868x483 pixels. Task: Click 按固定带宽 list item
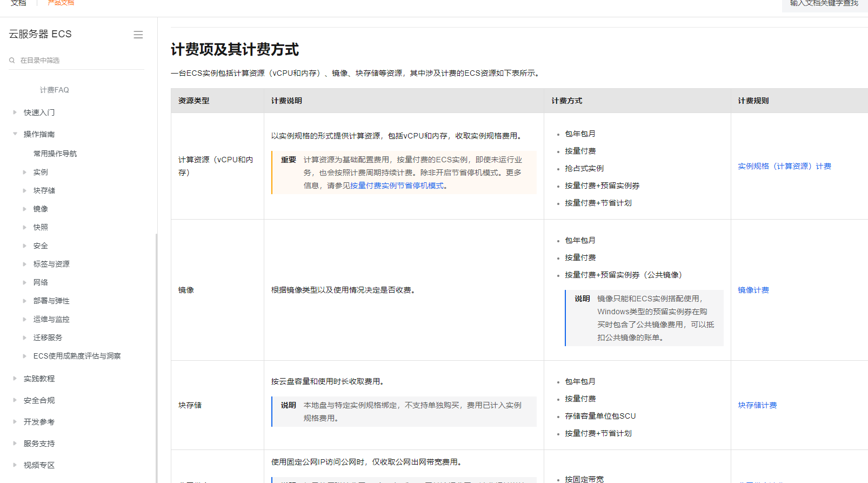(x=584, y=479)
